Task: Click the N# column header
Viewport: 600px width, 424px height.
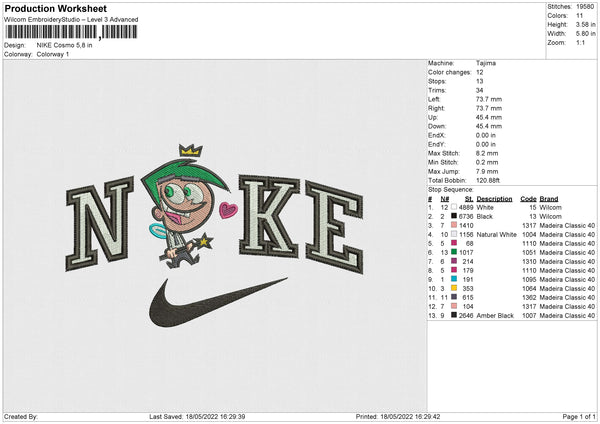Action: point(445,199)
